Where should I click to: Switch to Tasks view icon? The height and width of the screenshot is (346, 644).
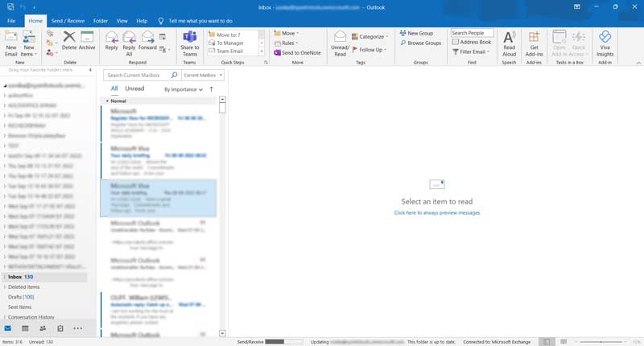coord(60,328)
